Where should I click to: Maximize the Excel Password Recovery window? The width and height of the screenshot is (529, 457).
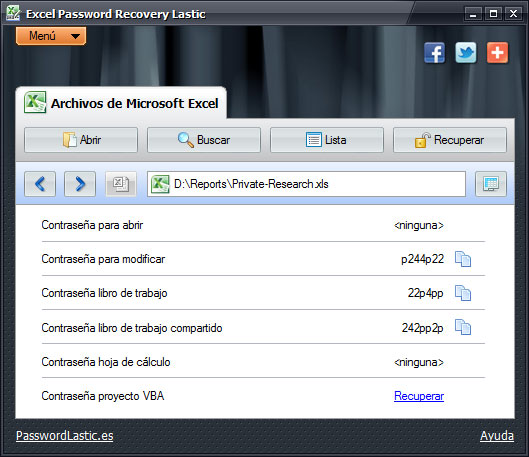(x=493, y=14)
